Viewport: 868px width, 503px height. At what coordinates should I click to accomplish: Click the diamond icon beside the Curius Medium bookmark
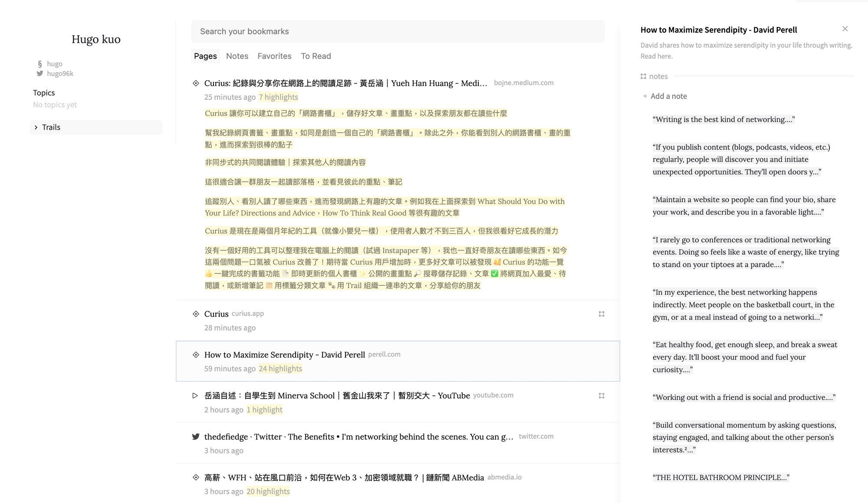pyautogui.click(x=196, y=83)
